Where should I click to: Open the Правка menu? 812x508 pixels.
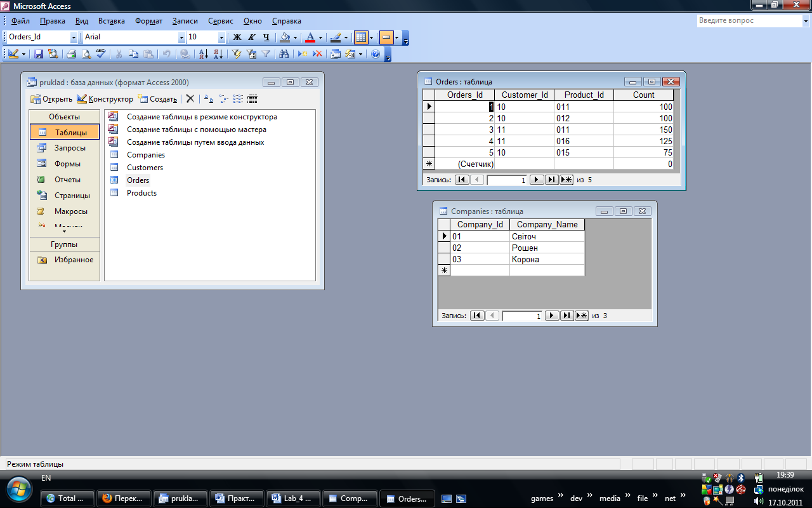tap(53, 21)
